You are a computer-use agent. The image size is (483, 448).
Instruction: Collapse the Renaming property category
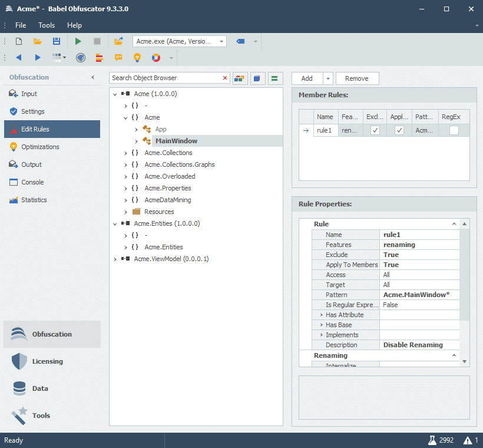click(454, 355)
